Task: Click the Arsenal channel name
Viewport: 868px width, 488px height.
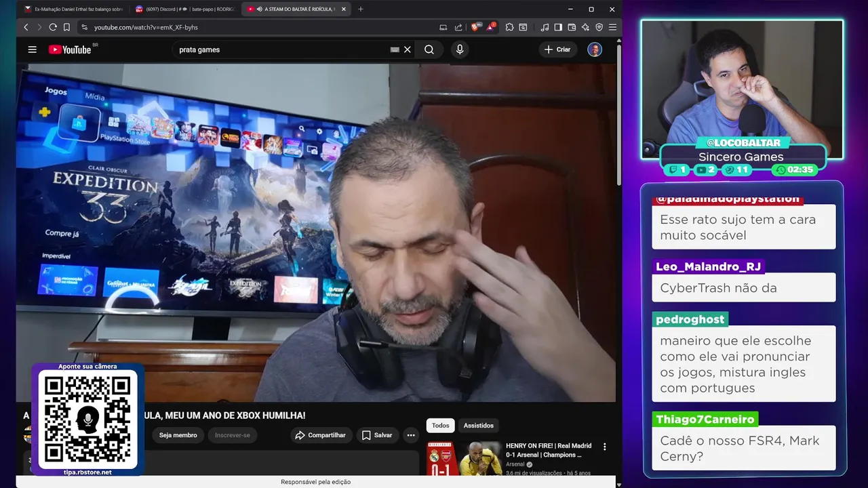Action: pyautogui.click(x=516, y=464)
